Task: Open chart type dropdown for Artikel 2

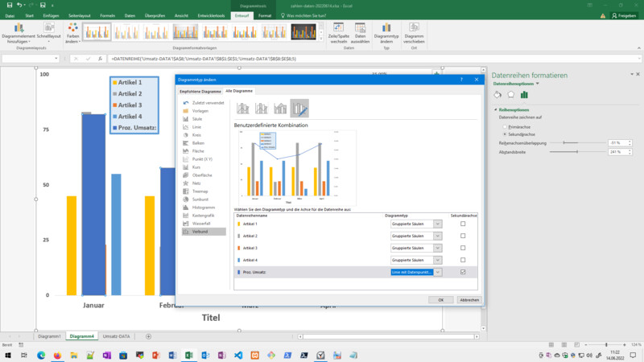Action: click(x=437, y=236)
